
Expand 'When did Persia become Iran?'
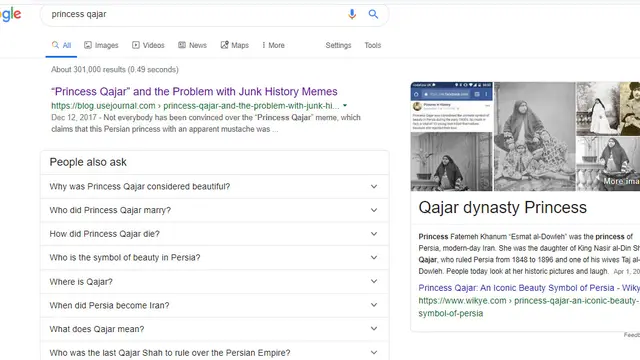(x=215, y=305)
